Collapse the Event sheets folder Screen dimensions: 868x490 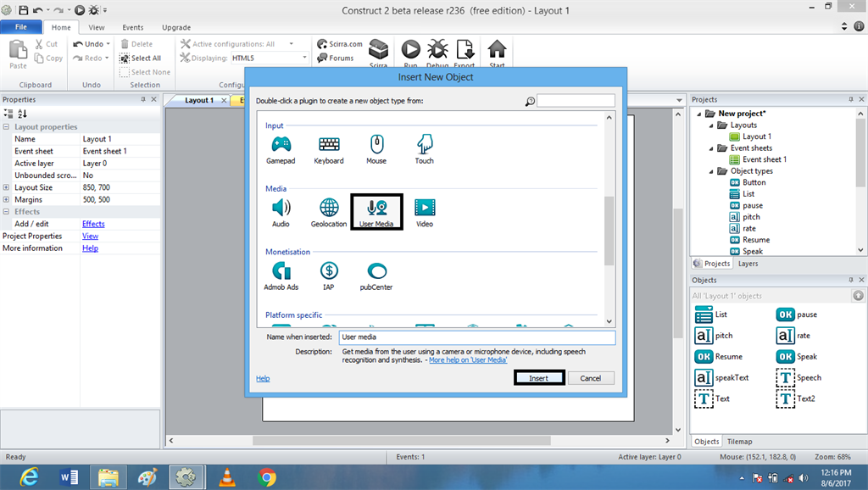click(x=711, y=148)
